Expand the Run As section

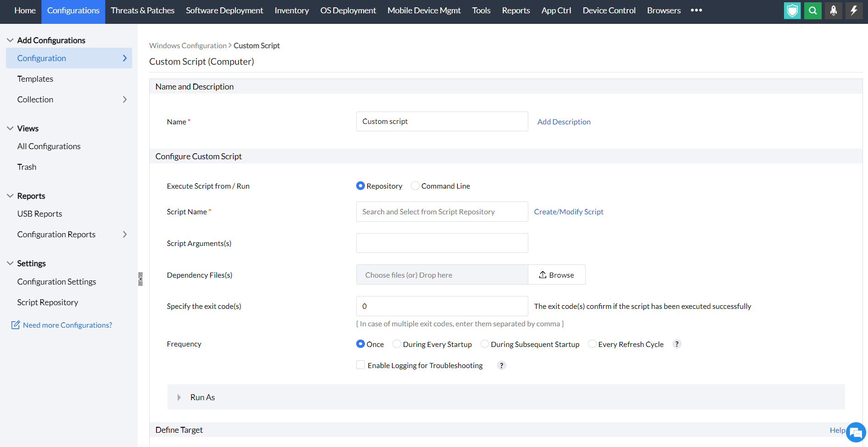[x=179, y=397]
